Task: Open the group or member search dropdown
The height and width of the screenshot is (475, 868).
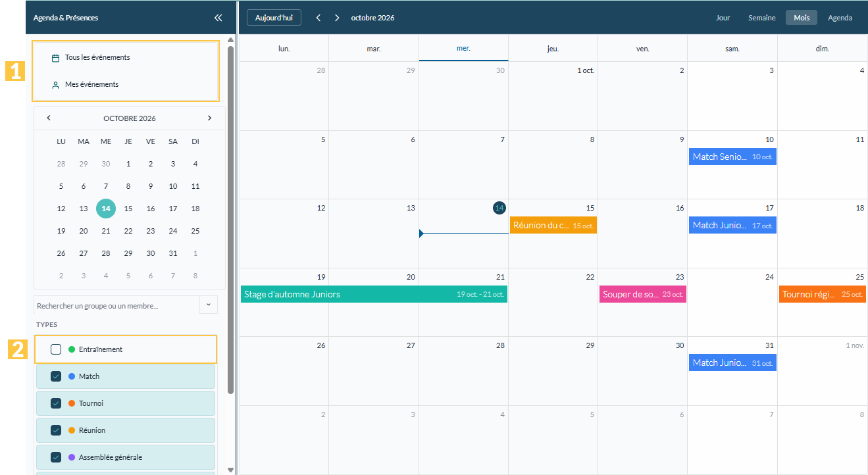Action: click(209, 305)
